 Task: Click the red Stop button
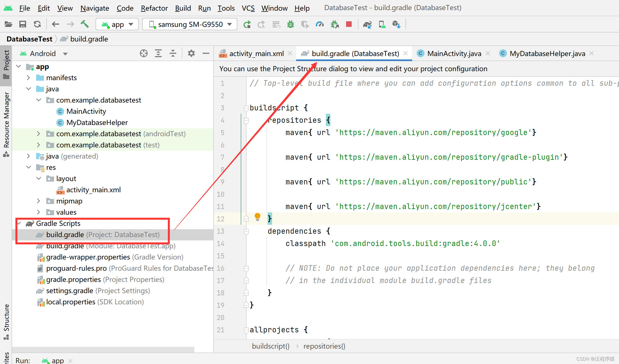(x=349, y=24)
